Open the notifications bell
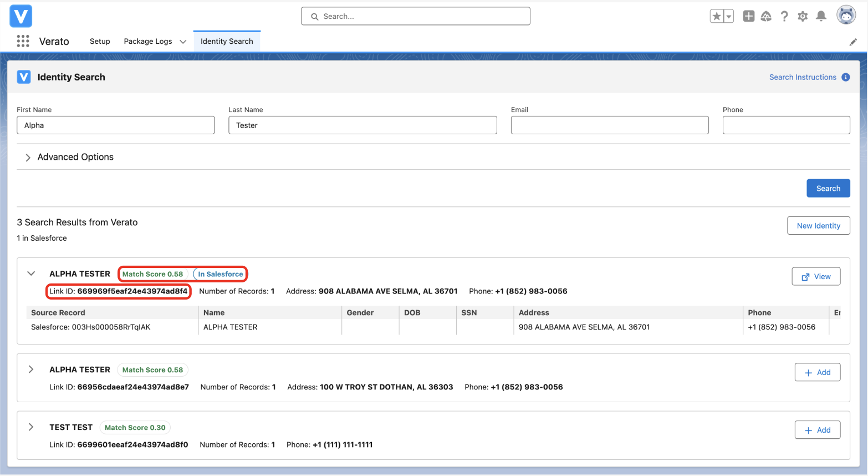Image resolution: width=868 pixels, height=476 pixels. point(821,16)
